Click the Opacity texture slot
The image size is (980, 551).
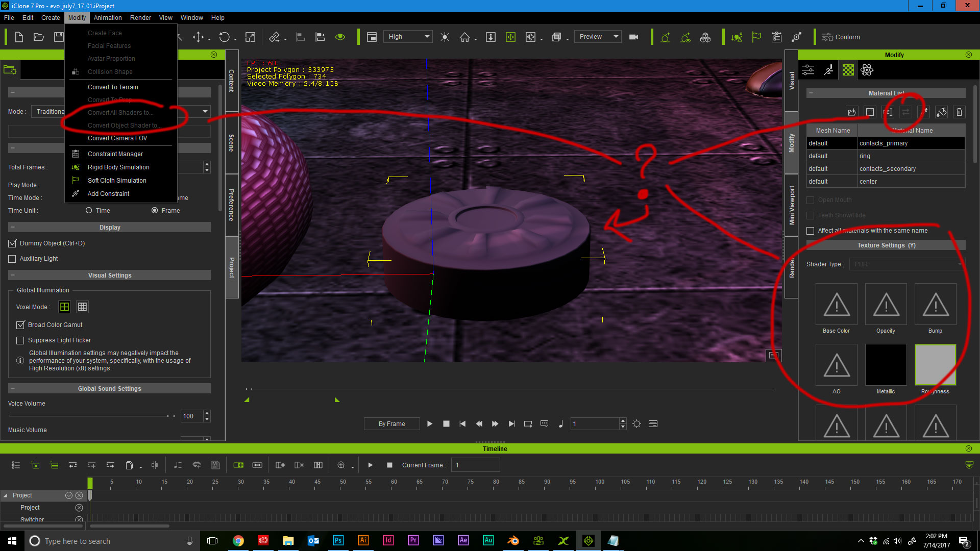886,304
